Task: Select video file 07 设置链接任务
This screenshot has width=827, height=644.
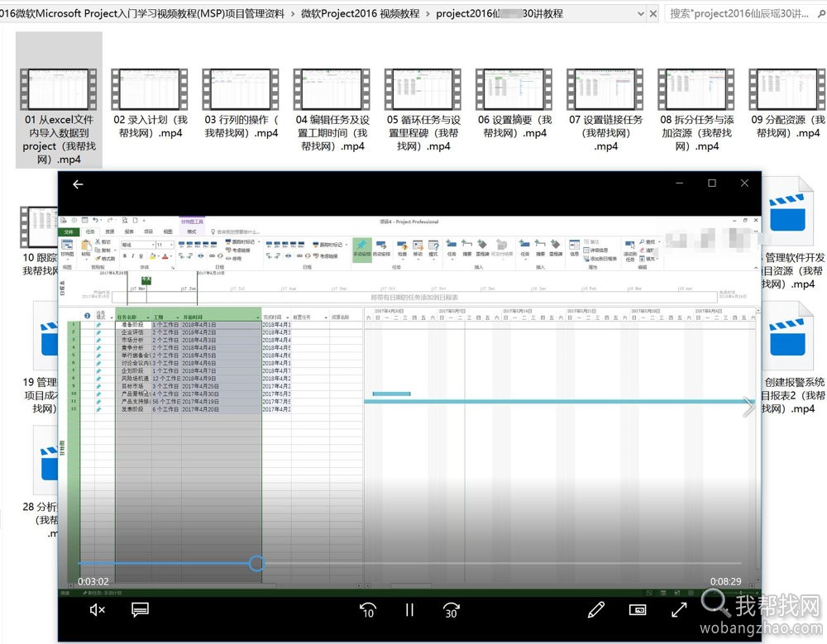Action: click(x=605, y=110)
